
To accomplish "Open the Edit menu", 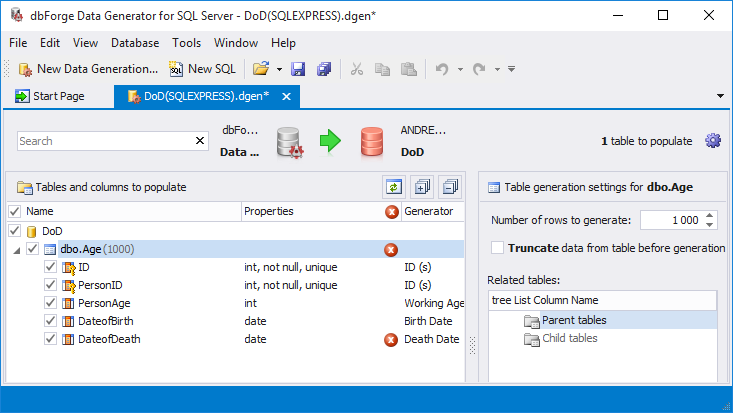I will tap(50, 43).
